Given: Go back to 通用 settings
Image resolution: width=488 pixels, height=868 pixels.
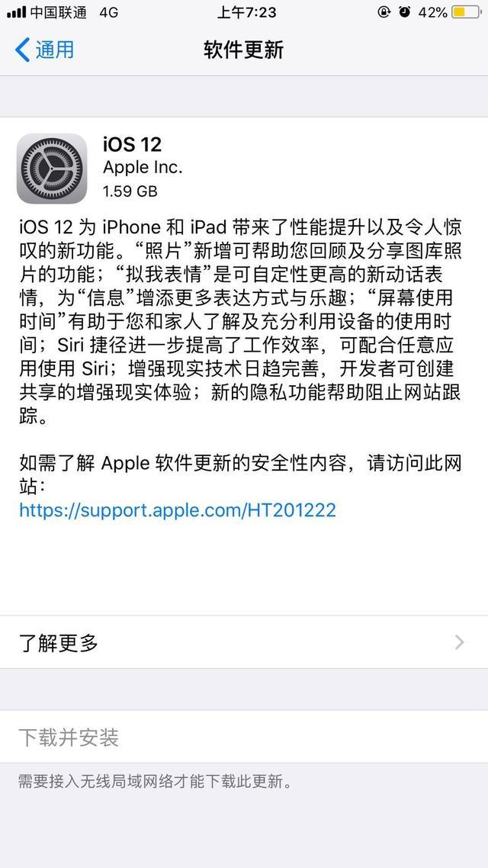Looking at the screenshot, I should 44,50.
